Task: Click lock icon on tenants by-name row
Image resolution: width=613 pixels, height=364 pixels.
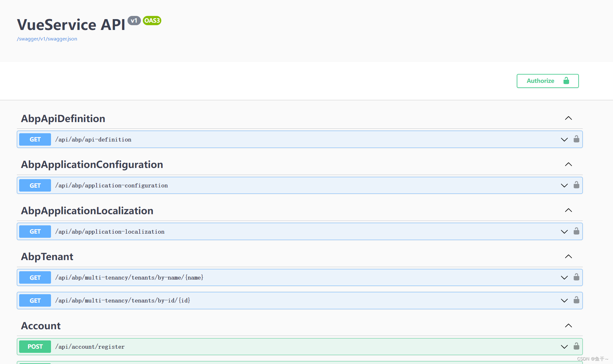Action: pyautogui.click(x=576, y=277)
